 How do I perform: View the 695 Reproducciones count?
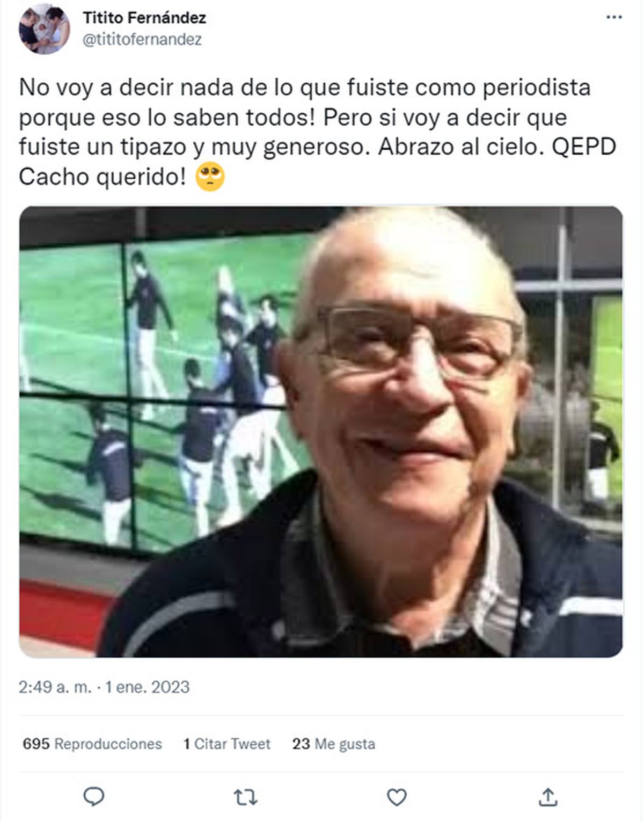click(x=92, y=744)
